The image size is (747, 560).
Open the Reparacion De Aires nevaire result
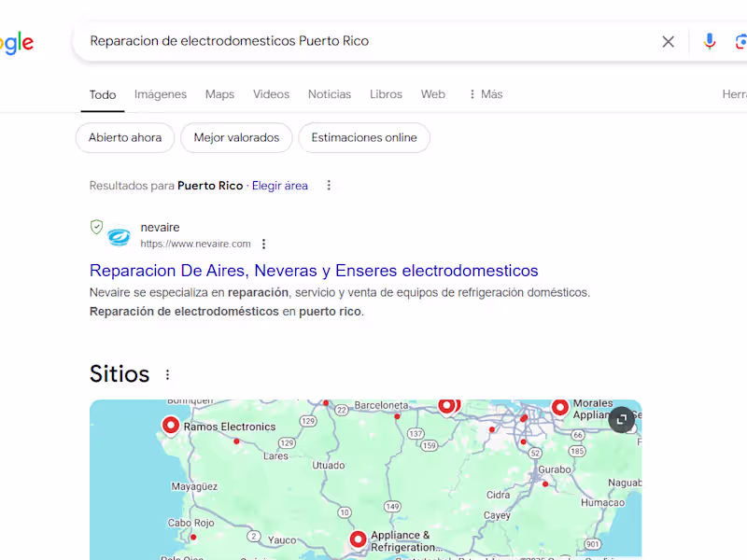pyautogui.click(x=314, y=270)
